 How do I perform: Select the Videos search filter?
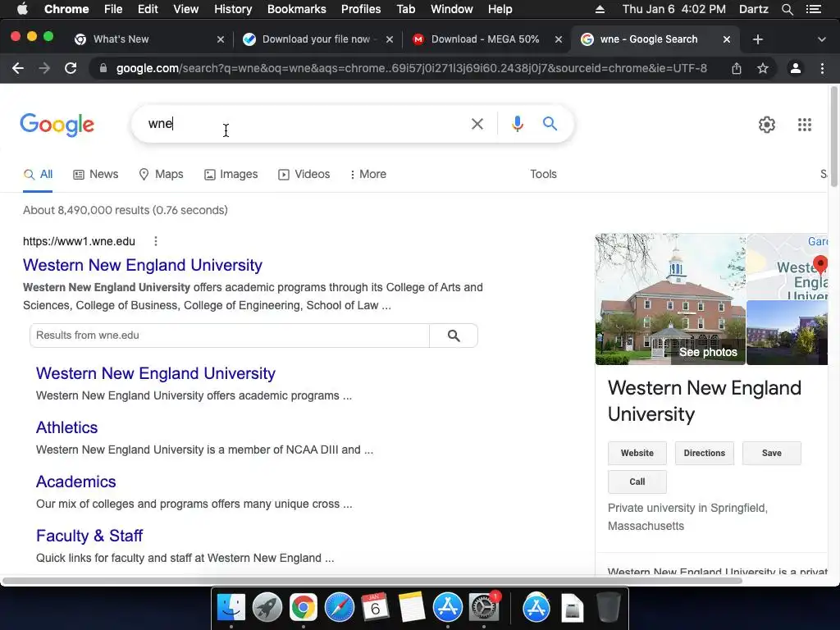click(304, 174)
